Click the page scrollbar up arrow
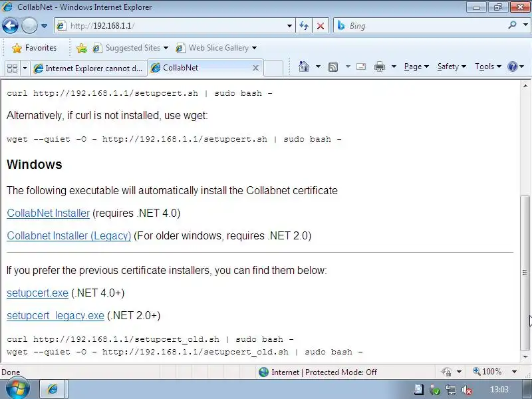 pos(525,86)
